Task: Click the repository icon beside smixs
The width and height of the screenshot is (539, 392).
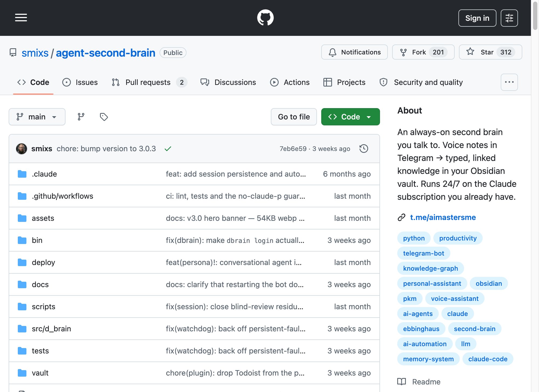Action: (x=13, y=53)
